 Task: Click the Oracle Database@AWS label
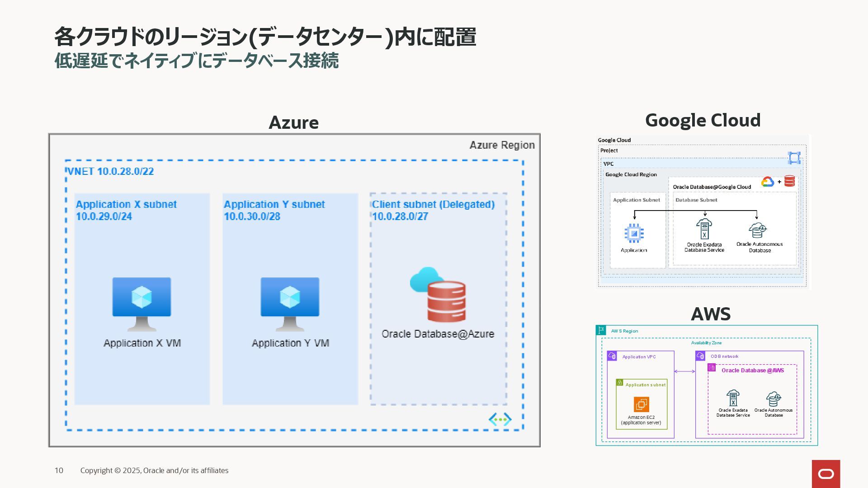click(x=753, y=371)
